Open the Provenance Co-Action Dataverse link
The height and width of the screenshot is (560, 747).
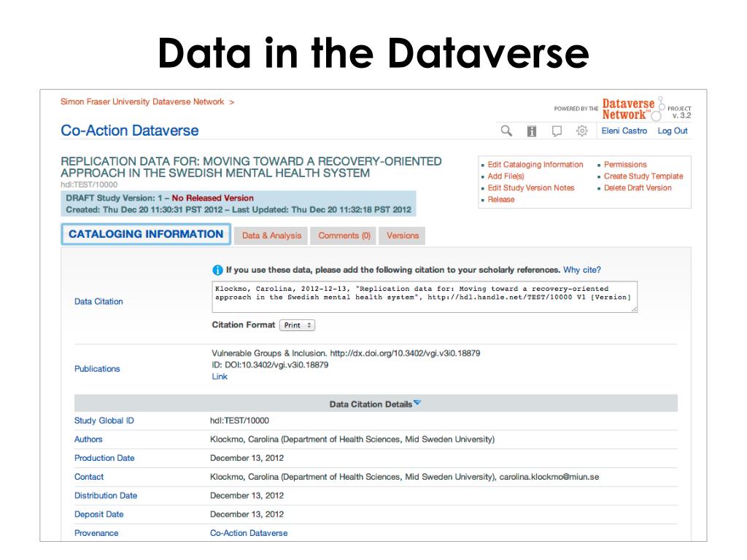pos(249,533)
